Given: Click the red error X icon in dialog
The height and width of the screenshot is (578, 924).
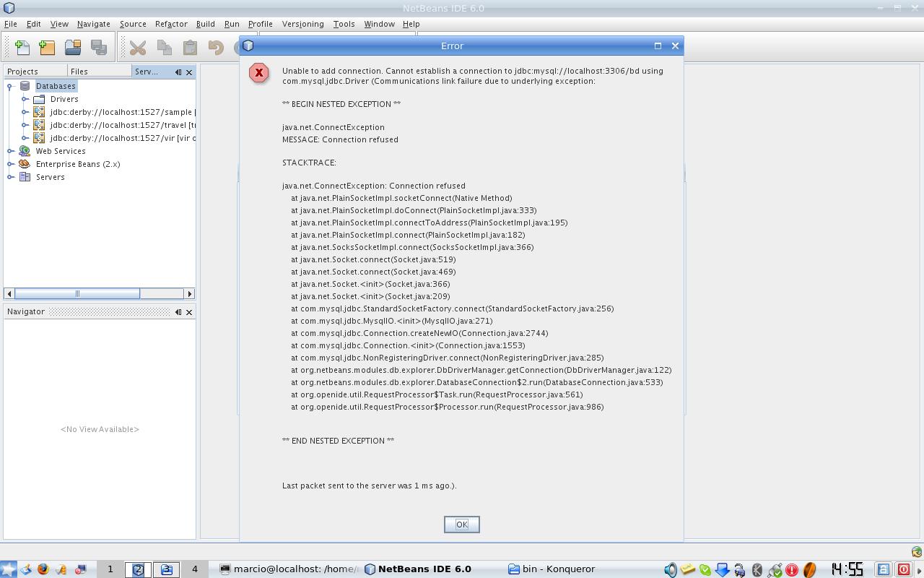Looking at the screenshot, I should tap(258, 73).
